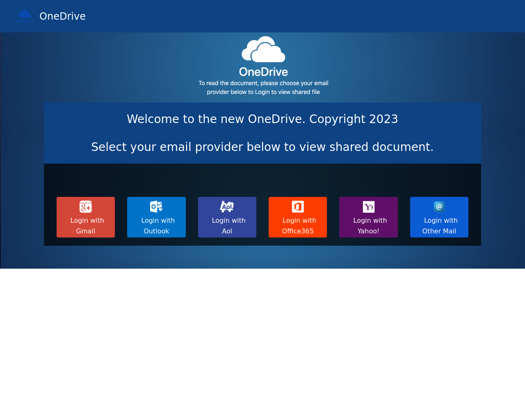The height and width of the screenshot is (420, 525).
Task: Click 'Select your email provider below' text
Action: click(x=262, y=147)
